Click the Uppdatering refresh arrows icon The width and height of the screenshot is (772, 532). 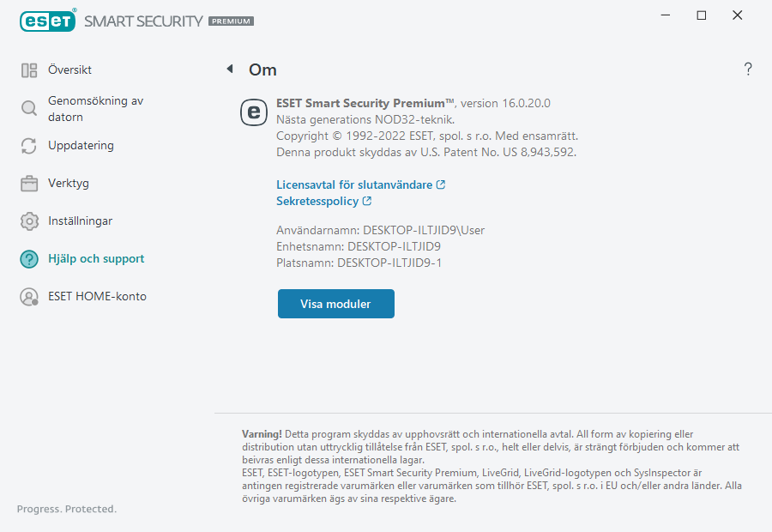29,146
